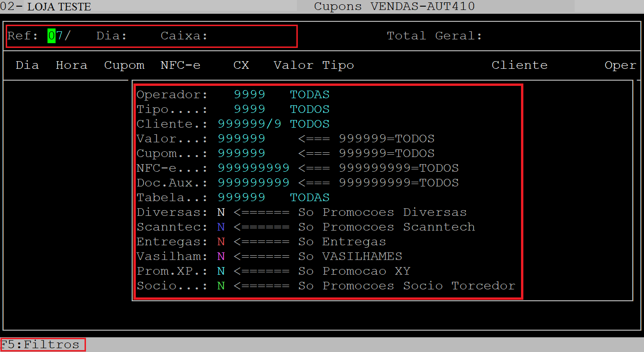Image resolution: width=644 pixels, height=352 pixels.
Task: Toggle the Prom.XP. N flag
Action: coord(221,271)
